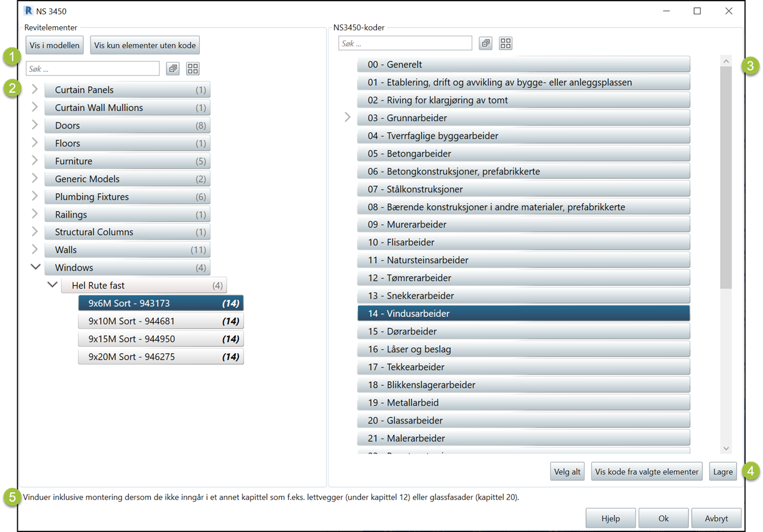
Task: Select code 16 - Låser og beslag
Action: tap(523, 349)
